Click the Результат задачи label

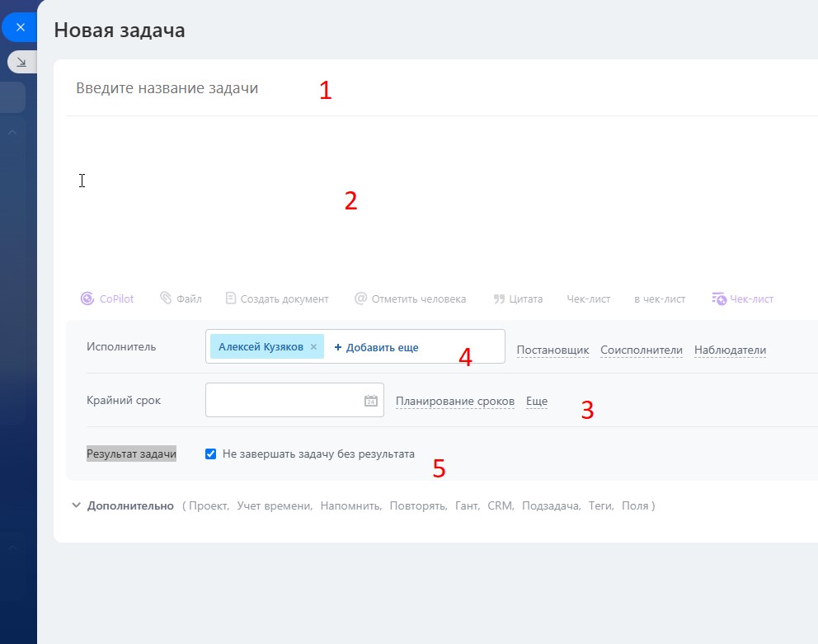(131, 454)
